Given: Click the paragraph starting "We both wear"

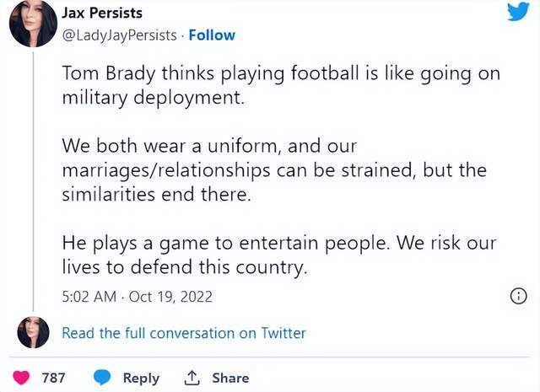Looking at the screenshot, I should pos(274,170).
